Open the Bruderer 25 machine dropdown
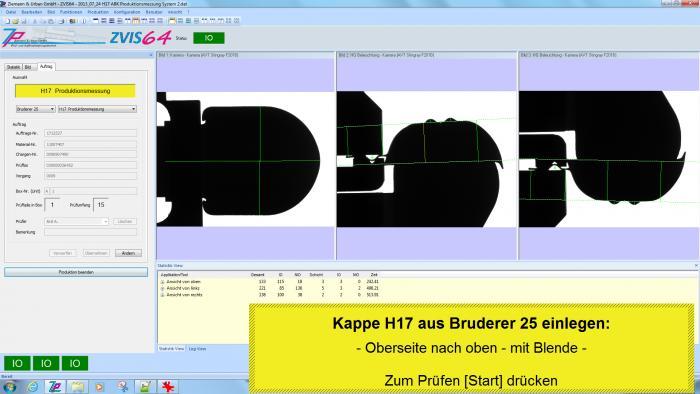 [x=35, y=109]
